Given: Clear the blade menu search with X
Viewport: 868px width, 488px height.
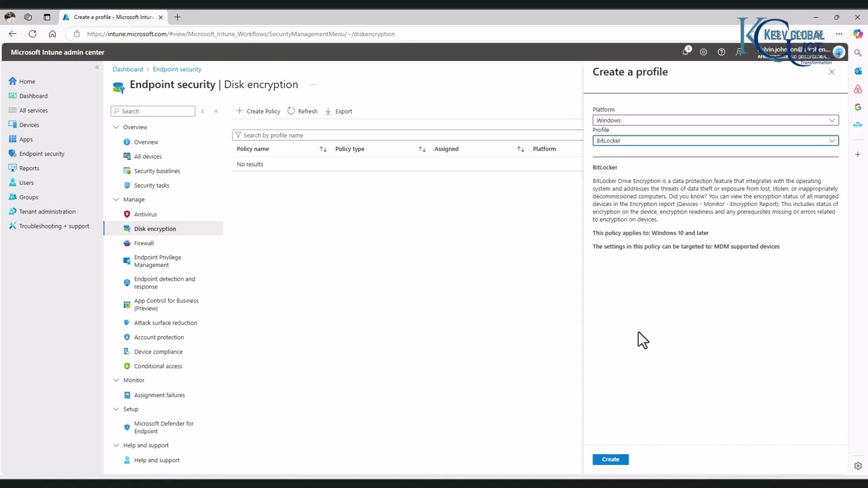Looking at the screenshot, I should (202, 111).
